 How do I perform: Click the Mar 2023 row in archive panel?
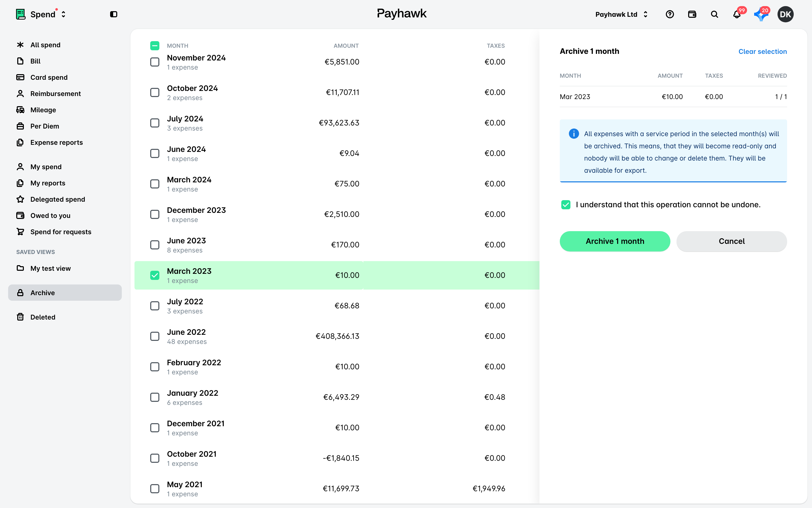673,97
